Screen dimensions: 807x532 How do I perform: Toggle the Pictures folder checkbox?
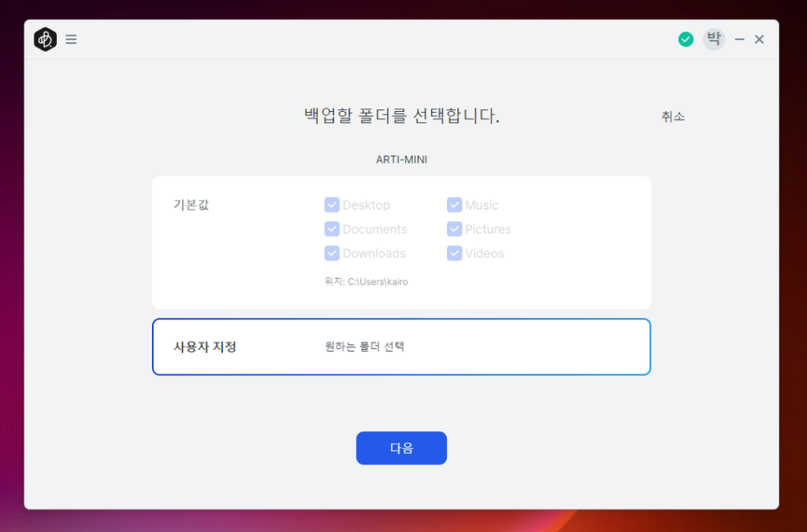[454, 229]
